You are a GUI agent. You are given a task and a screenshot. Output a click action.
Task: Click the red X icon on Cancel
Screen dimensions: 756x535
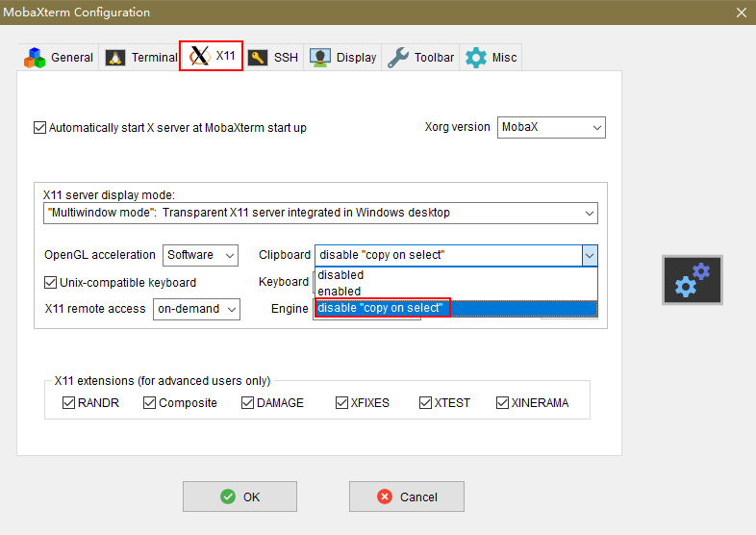(385, 497)
